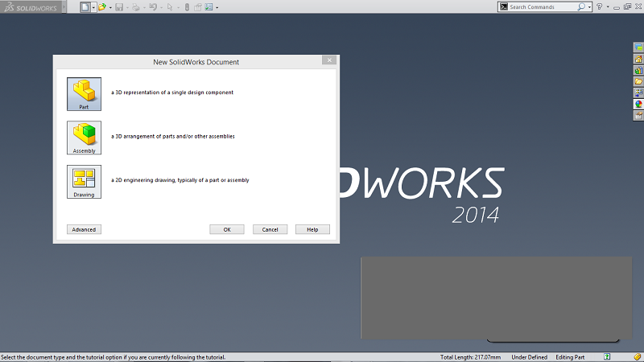Click the magnifier search icon
The height and width of the screenshot is (362, 644).
tap(581, 7)
